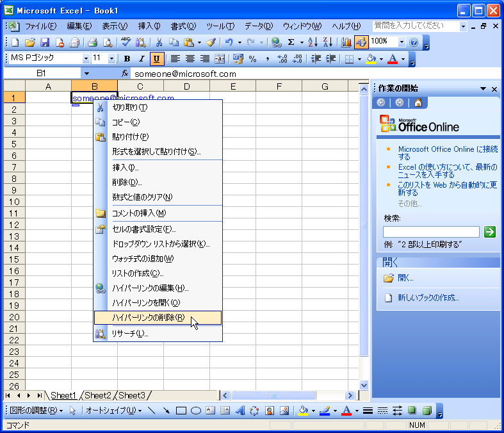504x433 pixels.
Task: Expand the Borders dropdown arrow
Action: 359,59
